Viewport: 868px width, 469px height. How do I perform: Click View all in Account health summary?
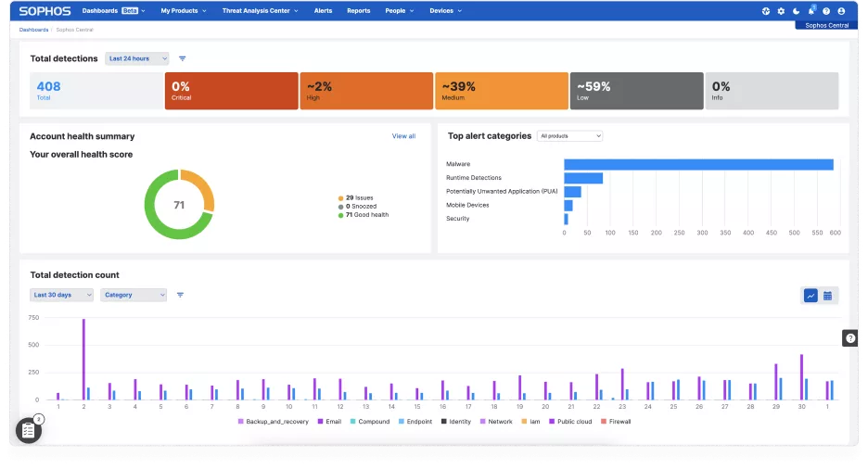(403, 136)
